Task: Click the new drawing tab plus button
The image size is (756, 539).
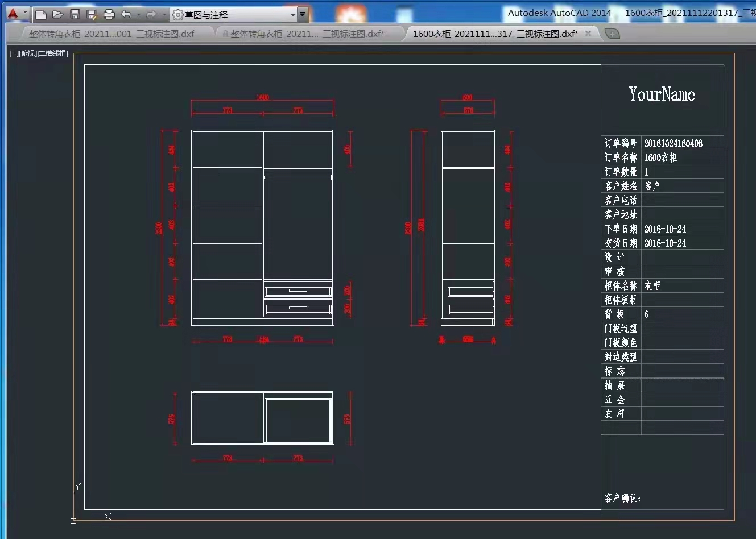Action: click(612, 34)
